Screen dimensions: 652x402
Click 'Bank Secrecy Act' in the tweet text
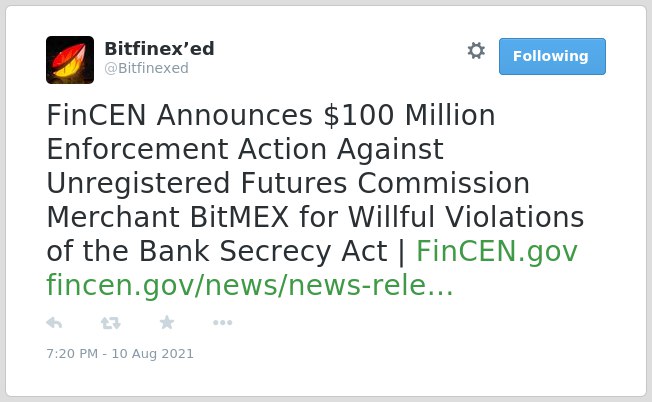point(263,251)
